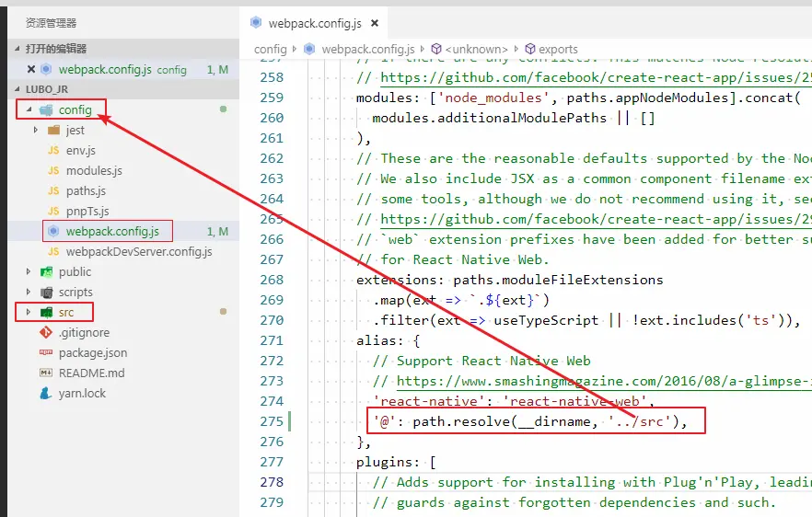This screenshot has height=517, width=812.
Task: Open yarn.lock file
Action: (x=82, y=394)
